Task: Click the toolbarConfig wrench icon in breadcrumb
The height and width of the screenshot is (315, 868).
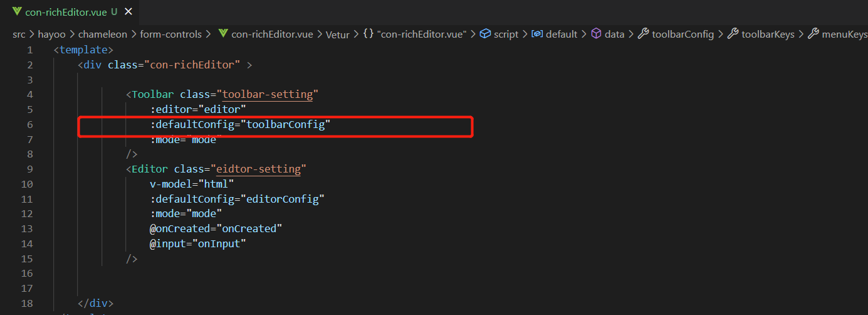Action: click(643, 34)
